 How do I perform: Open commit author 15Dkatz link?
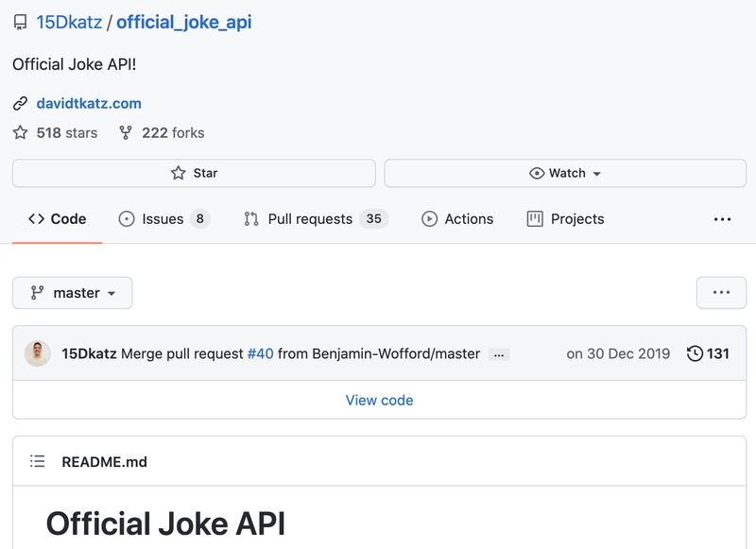[89, 353]
